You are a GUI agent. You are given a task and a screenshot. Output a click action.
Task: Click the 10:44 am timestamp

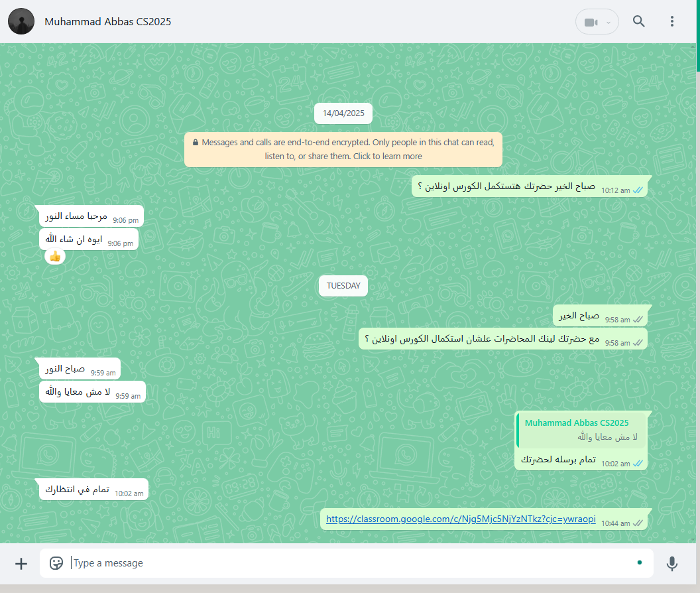click(x=615, y=523)
